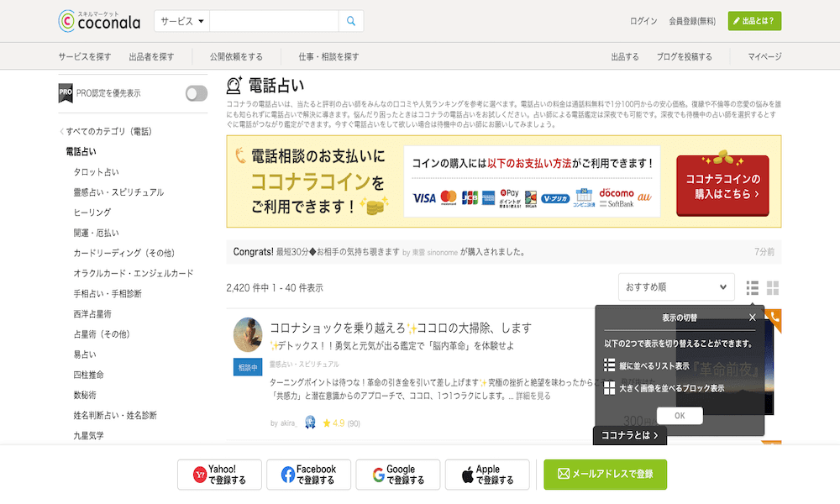Select 霊感占い・スピリチュアル category

click(x=118, y=192)
